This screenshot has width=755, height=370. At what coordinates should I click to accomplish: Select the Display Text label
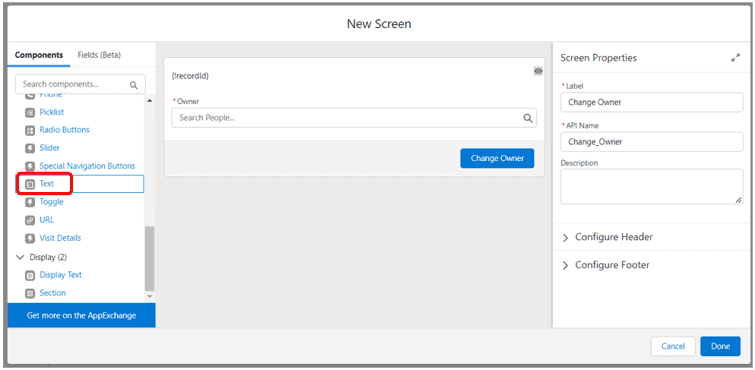point(61,275)
